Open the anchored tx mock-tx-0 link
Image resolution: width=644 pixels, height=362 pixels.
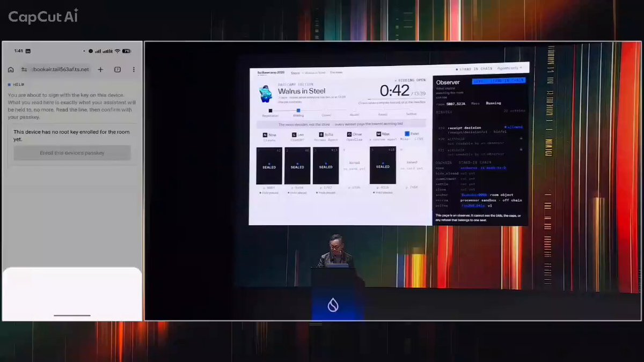pyautogui.click(x=483, y=168)
